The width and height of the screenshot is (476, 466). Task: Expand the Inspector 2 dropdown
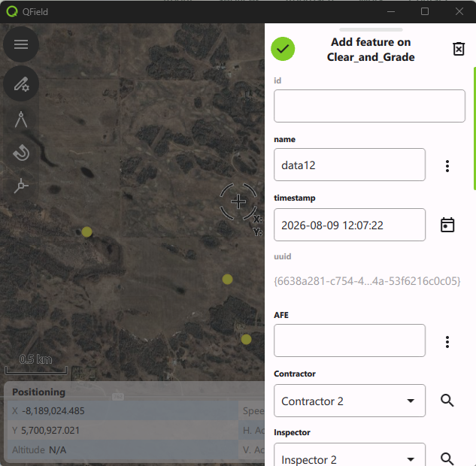tap(350, 455)
